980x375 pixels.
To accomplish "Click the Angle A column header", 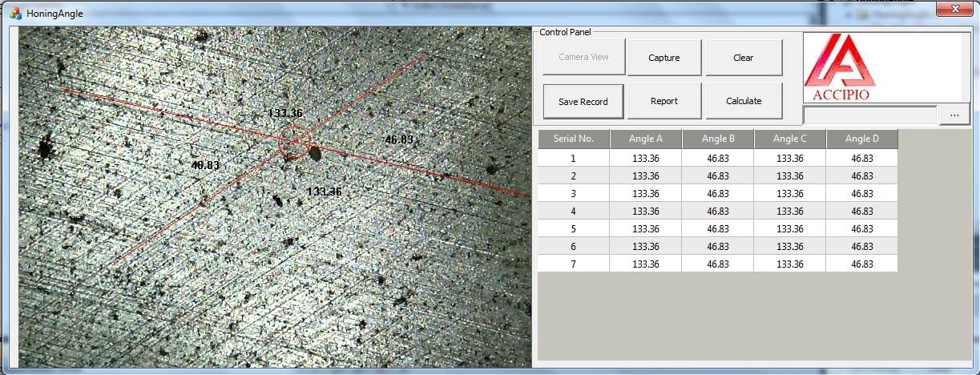I will [x=645, y=139].
